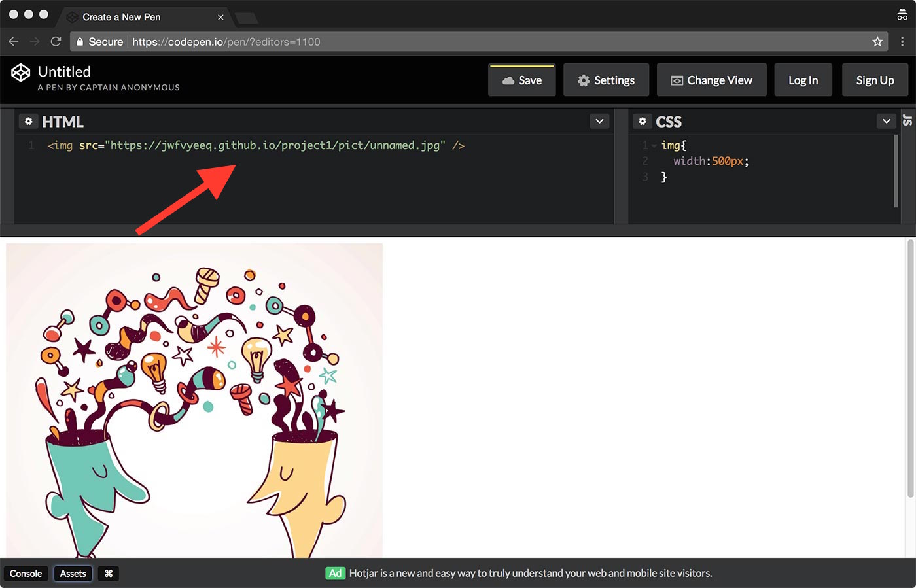The height and width of the screenshot is (588, 916).
Task: Expand the CSS editor dropdown chevron
Action: [886, 121]
